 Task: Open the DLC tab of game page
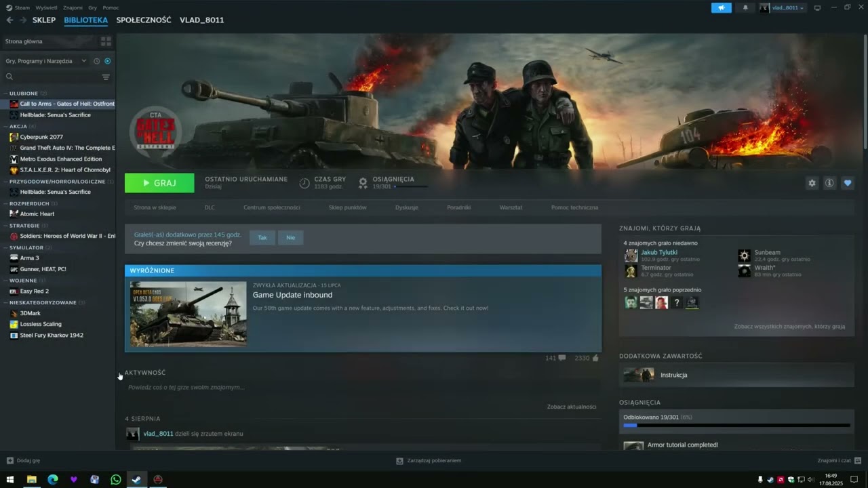[x=210, y=207]
